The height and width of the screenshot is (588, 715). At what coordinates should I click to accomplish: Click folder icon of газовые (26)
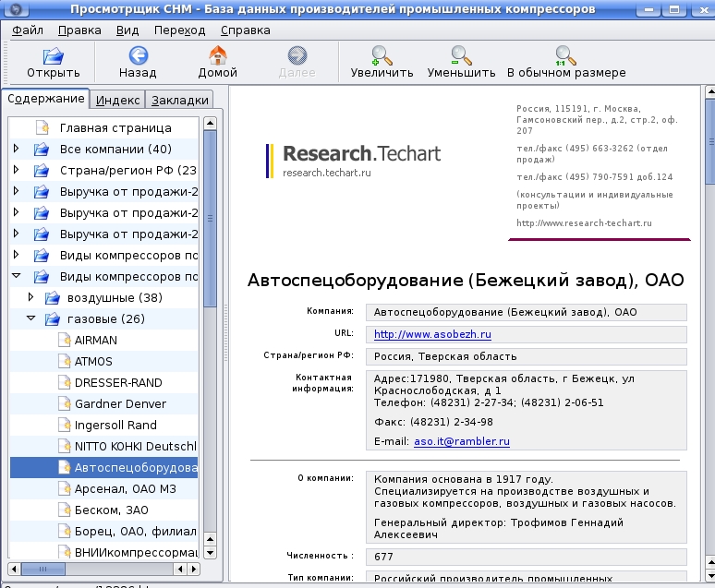click(x=52, y=319)
